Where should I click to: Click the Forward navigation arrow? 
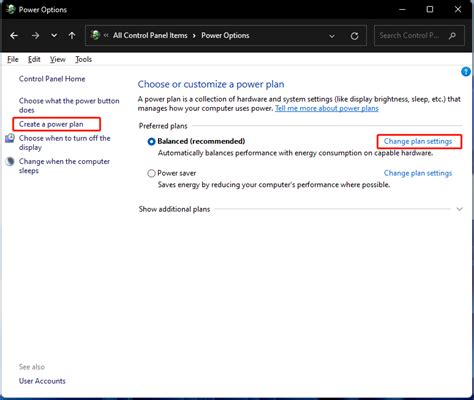coord(35,35)
